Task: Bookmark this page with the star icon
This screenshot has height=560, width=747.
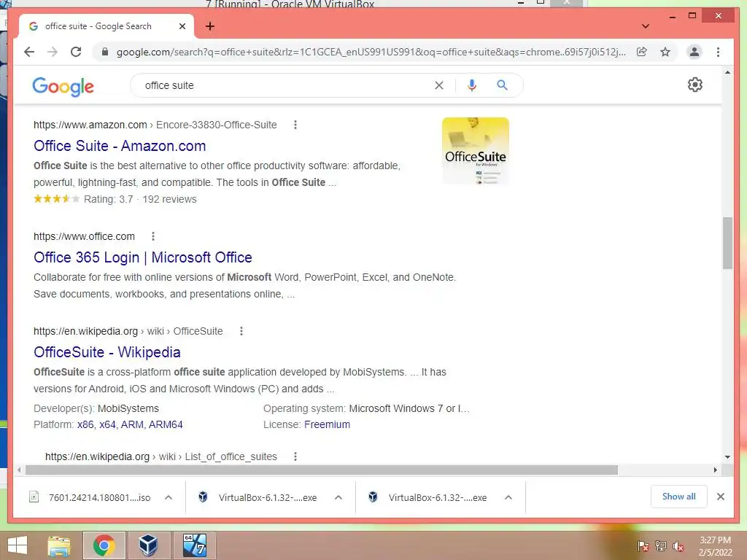Action: click(x=665, y=52)
